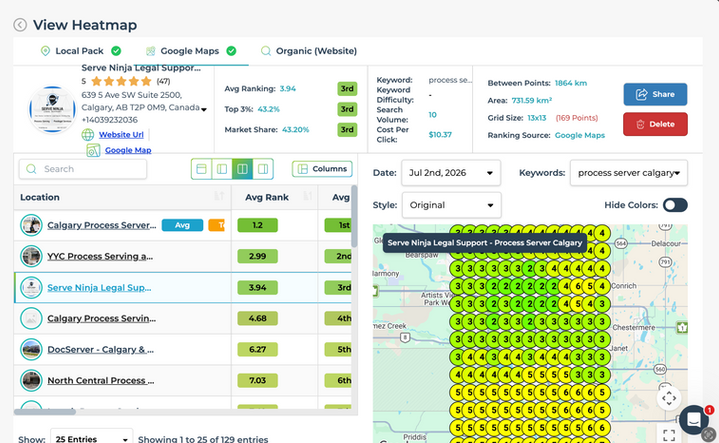Click the 4.68 average rank badge
This screenshot has height=443, width=719.
pyautogui.click(x=257, y=318)
